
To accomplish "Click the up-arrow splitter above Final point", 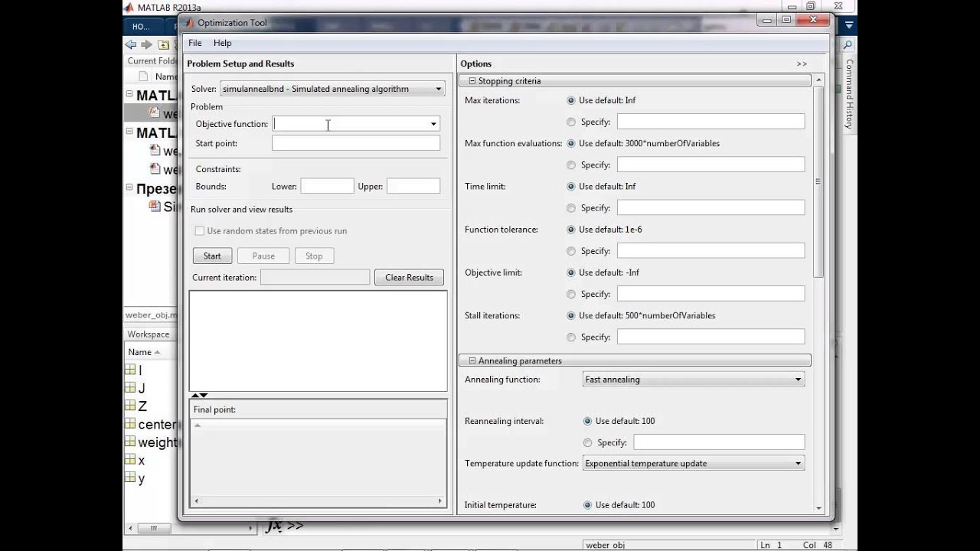I will pyautogui.click(x=194, y=395).
